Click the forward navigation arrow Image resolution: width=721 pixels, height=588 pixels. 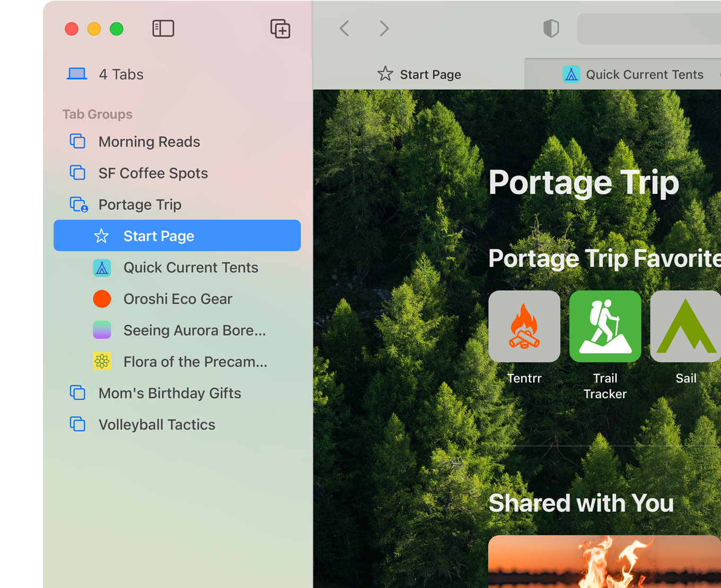pos(384,29)
